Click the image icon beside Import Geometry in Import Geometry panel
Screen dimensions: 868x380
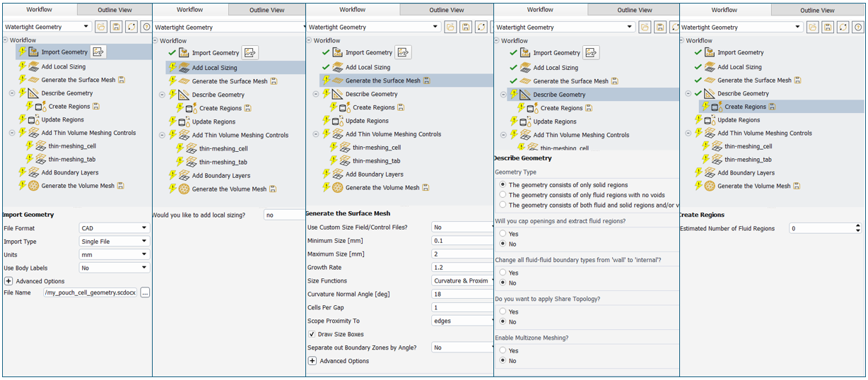pyautogui.click(x=98, y=52)
